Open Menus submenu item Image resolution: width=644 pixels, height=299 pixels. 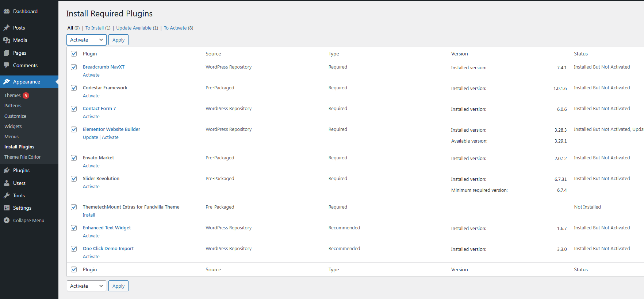coord(11,136)
